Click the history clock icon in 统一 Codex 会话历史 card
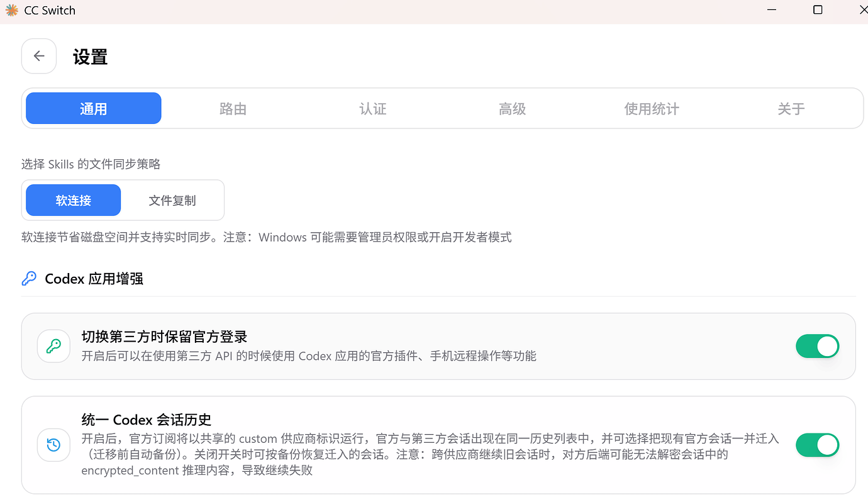Screen dimensions: 868x502 53,445
